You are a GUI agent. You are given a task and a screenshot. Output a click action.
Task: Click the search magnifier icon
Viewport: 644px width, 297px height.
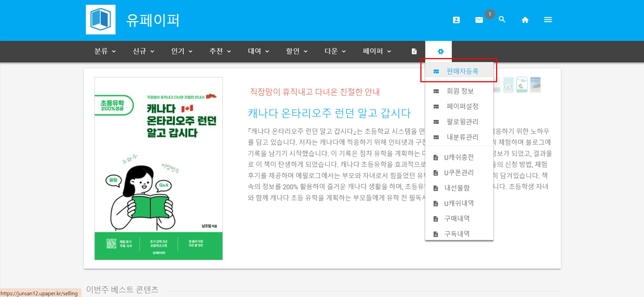502,19
